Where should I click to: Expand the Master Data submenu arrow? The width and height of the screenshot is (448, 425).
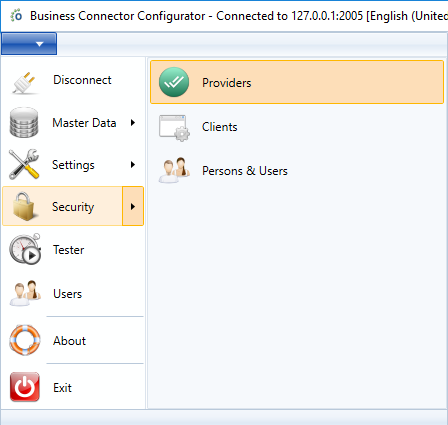[x=133, y=123]
